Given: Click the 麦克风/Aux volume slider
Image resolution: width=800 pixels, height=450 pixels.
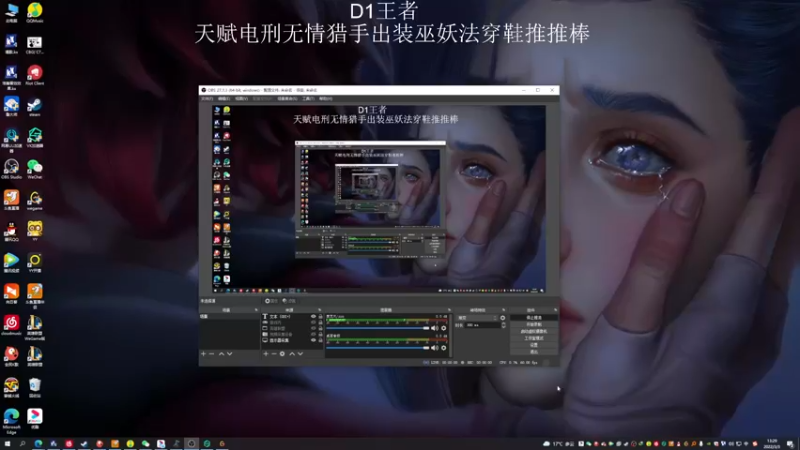Looking at the screenshot, I should pyautogui.click(x=378, y=328).
